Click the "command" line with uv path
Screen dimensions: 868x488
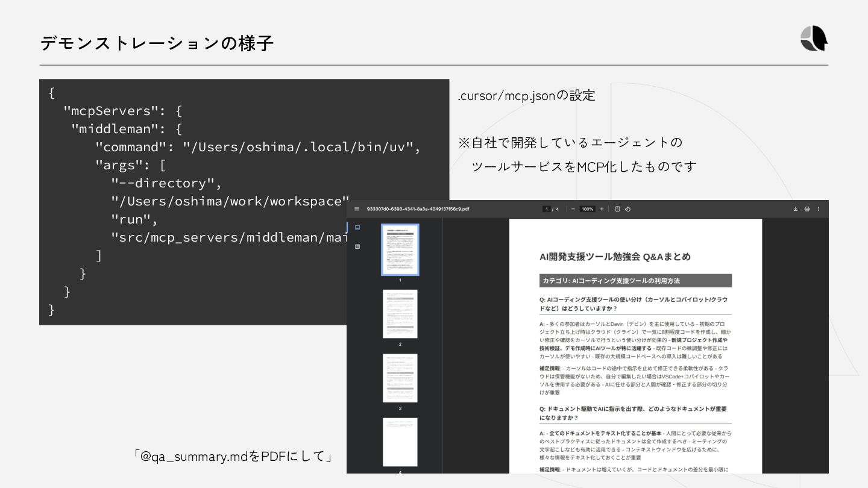point(258,147)
